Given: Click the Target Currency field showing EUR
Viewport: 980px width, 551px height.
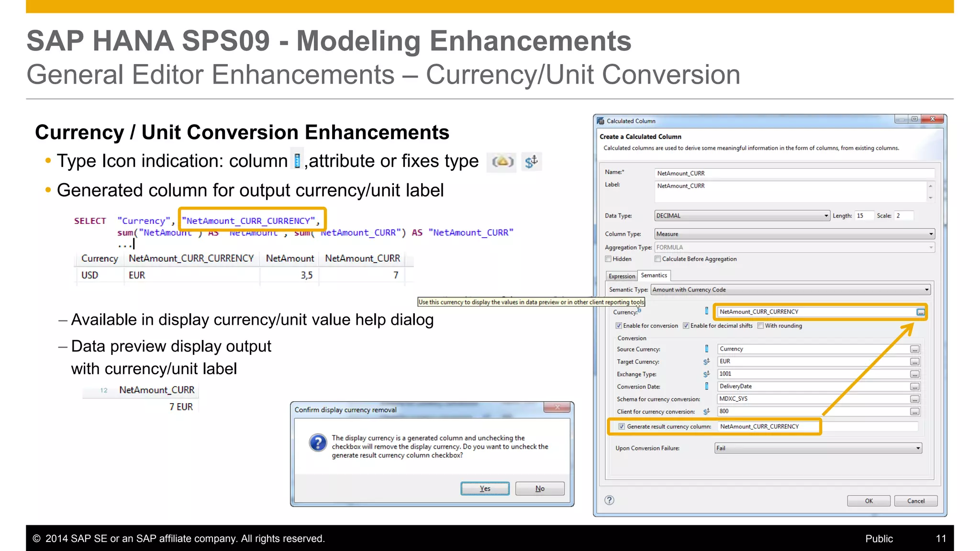Looking at the screenshot, I should (x=813, y=362).
